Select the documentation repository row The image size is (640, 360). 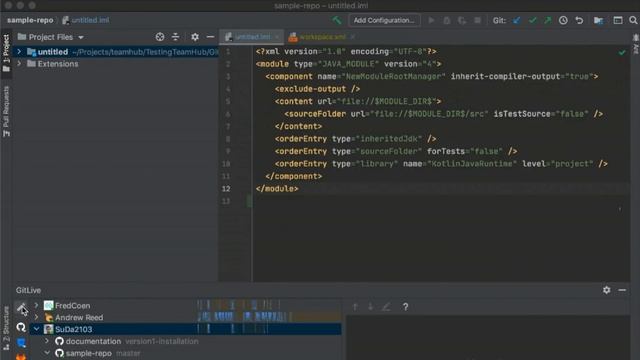pos(186,341)
